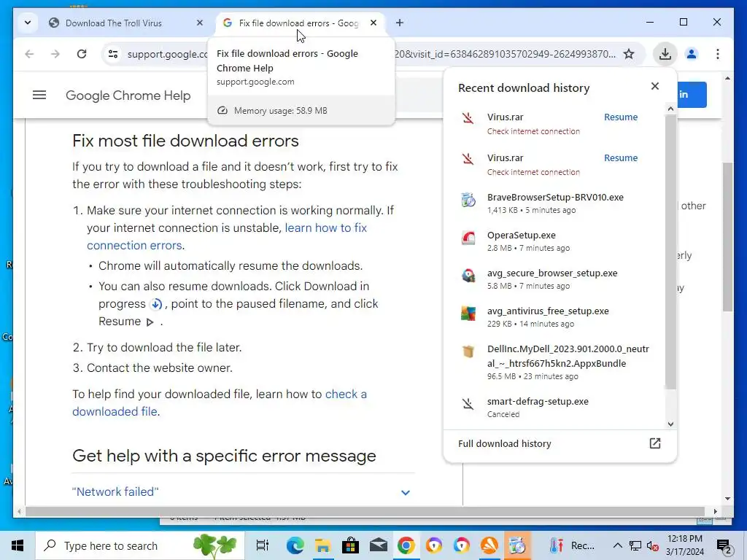Open Full download history

point(505,444)
